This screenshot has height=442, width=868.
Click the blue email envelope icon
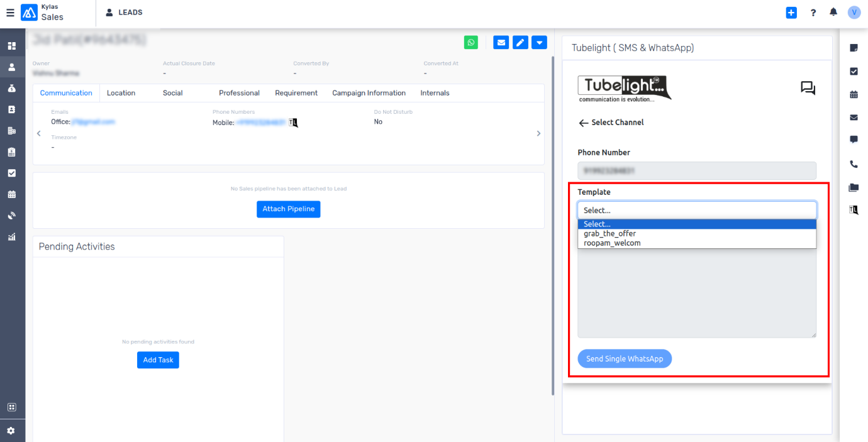(x=501, y=43)
